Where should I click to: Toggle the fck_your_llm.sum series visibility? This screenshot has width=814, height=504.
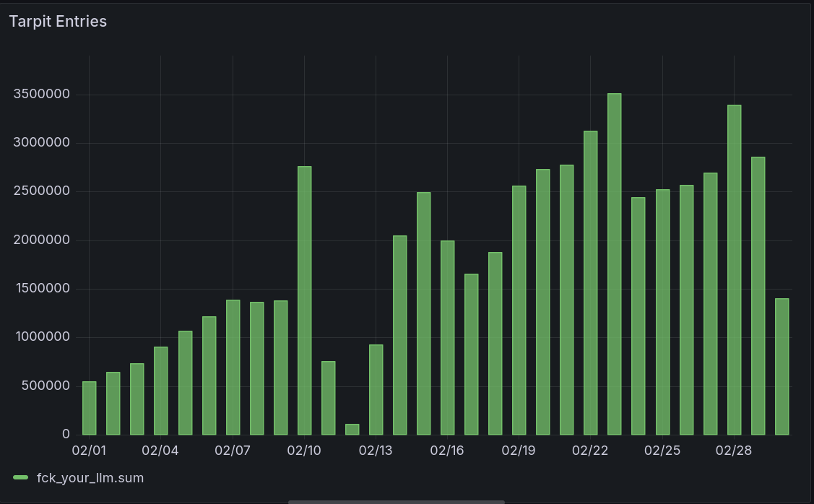point(90,478)
